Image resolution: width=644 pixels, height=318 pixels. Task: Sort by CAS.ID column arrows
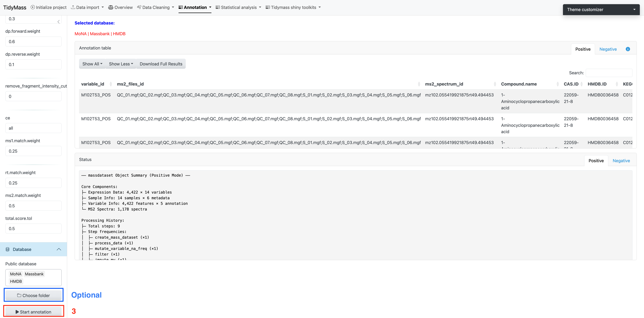(582, 84)
